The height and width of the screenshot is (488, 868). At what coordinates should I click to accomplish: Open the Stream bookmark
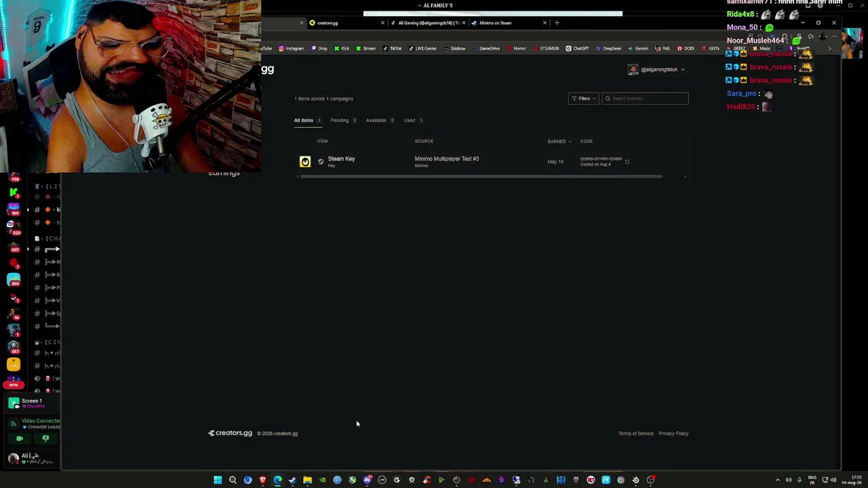click(x=366, y=48)
